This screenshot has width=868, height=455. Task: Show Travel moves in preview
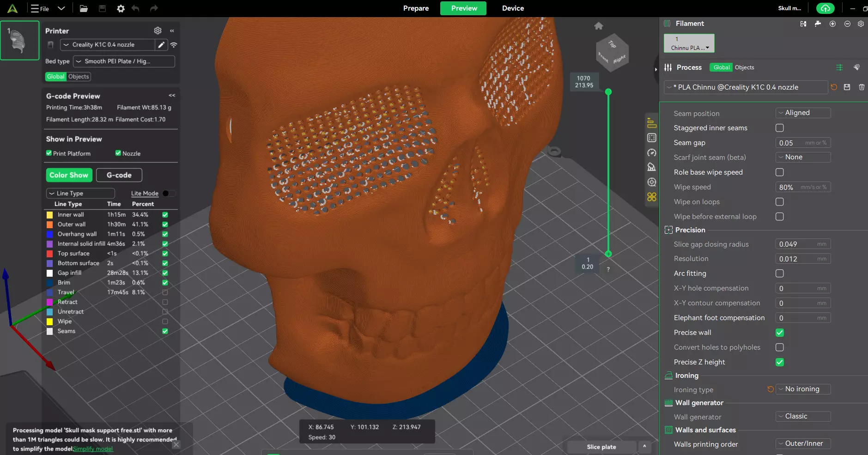pos(165,292)
